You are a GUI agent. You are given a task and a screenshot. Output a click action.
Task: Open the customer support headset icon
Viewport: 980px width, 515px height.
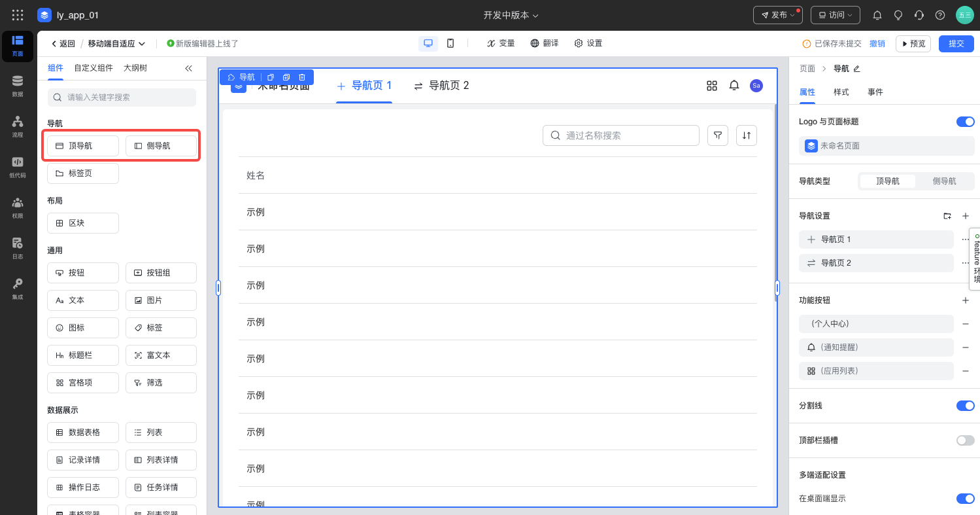(x=919, y=15)
